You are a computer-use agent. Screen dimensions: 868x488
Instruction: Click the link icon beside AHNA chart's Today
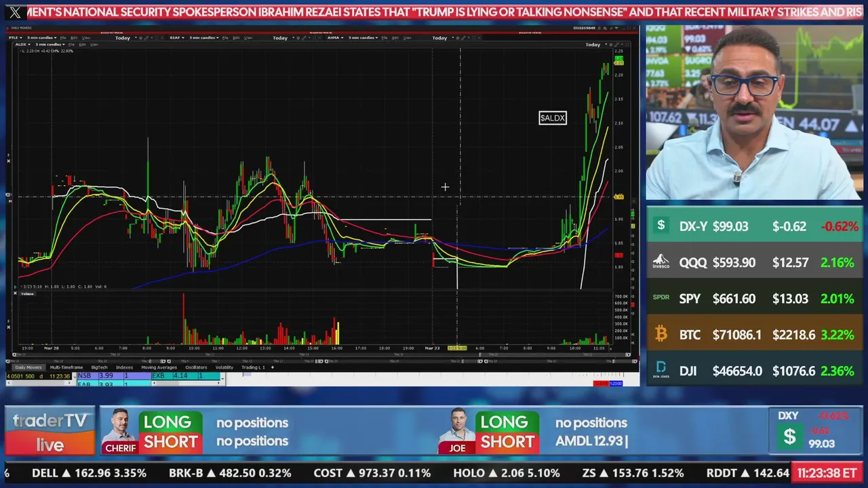click(x=463, y=38)
